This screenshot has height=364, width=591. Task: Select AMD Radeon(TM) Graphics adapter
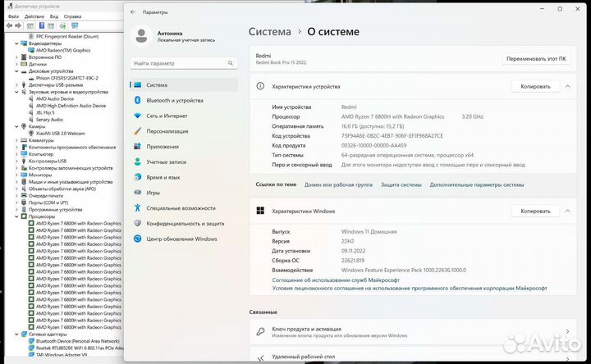tap(63, 50)
